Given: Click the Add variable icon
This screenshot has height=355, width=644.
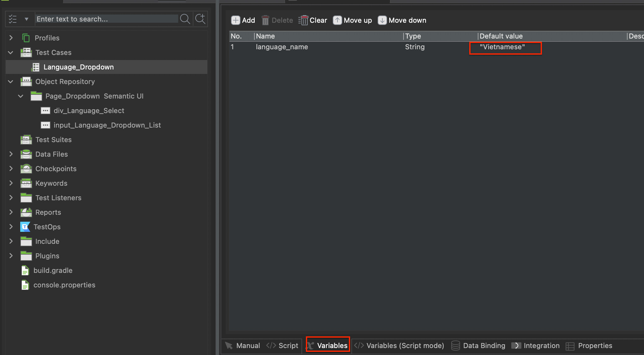Looking at the screenshot, I should (236, 20).
